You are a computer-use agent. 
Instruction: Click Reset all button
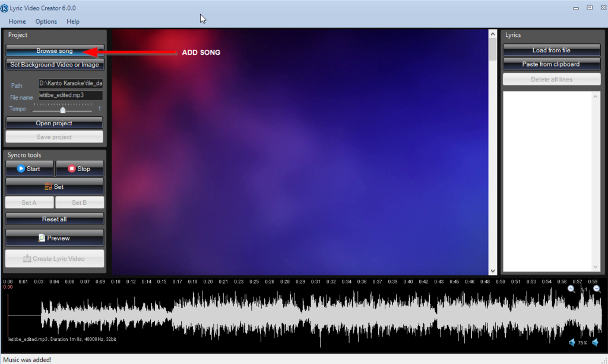click(x=55, y=219)
